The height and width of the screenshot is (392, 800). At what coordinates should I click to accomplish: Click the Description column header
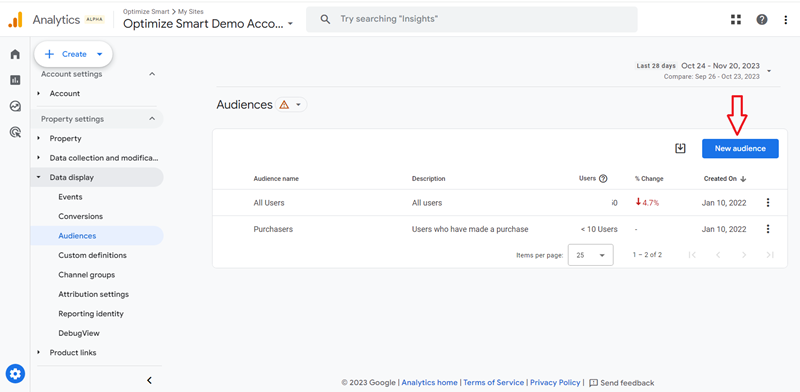[x=429, y=179]
